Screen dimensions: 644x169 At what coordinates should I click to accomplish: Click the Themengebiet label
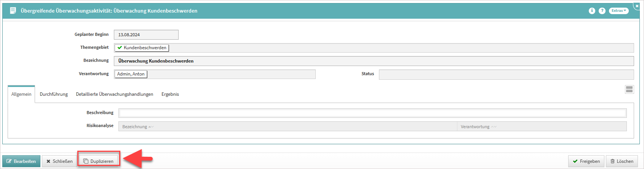(x=94, y=47)
